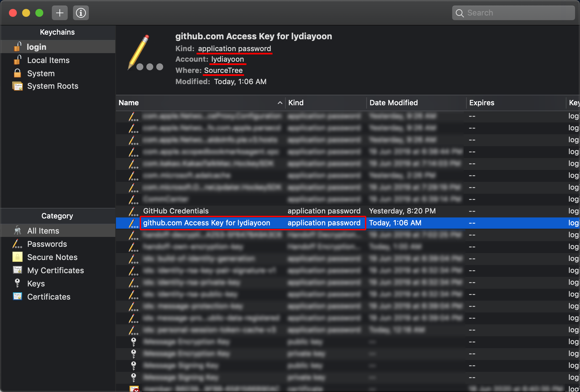This screenshot has height=392, width=580.
Task: Select the Local Items keychain
Action: coord(58,60)
